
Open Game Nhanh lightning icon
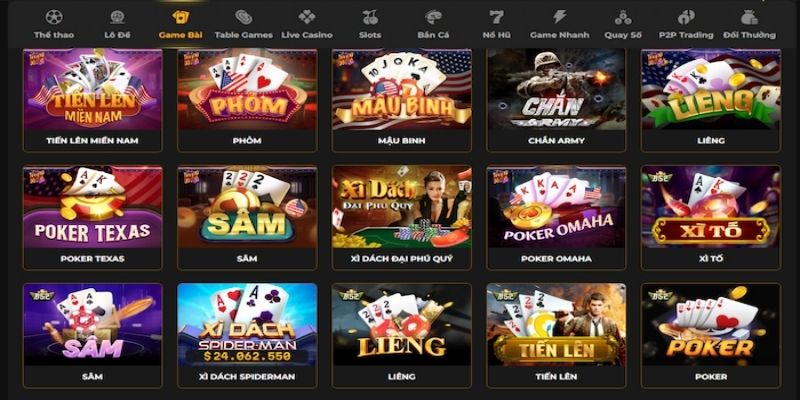coord(560,17)
